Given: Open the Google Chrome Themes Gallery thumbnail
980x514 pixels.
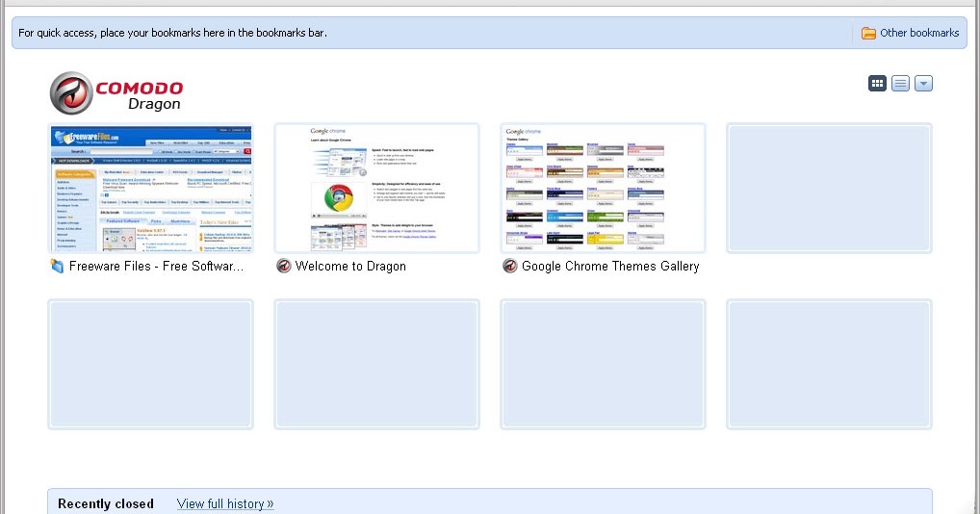Looking at the screenshot, I should pos(604,188).
